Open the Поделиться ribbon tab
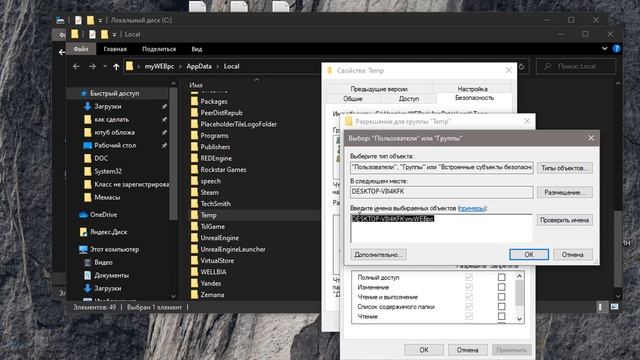Viewport: 640px width, 360px height. tap(159, 49)
